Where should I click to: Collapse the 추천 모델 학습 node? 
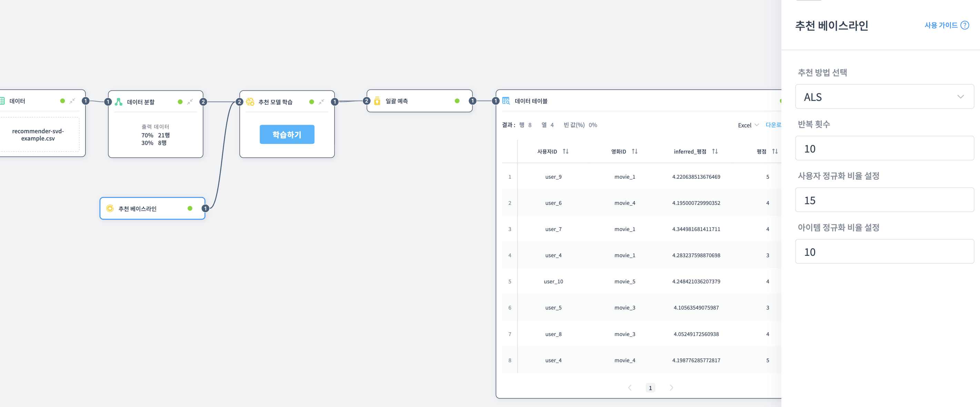coord(321,102)
